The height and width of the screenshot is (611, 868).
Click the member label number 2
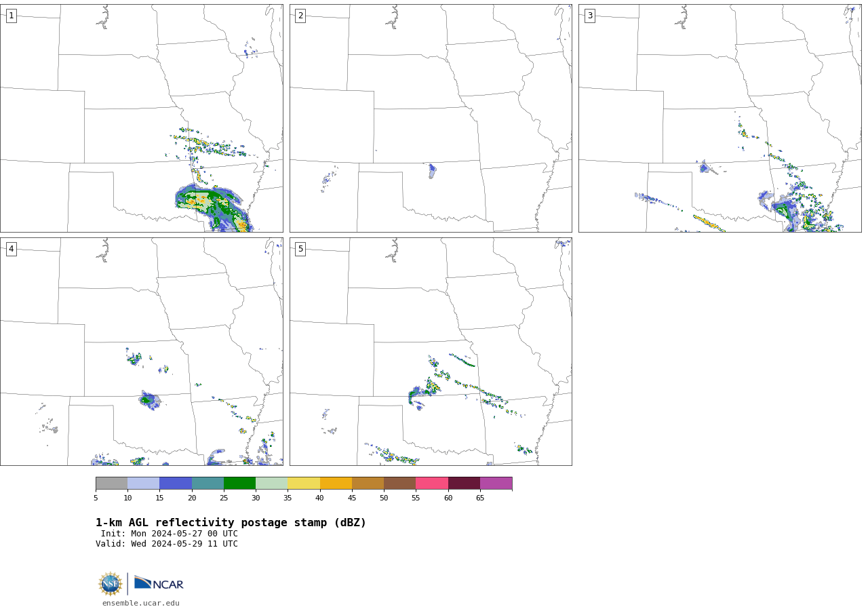[300, 16]
